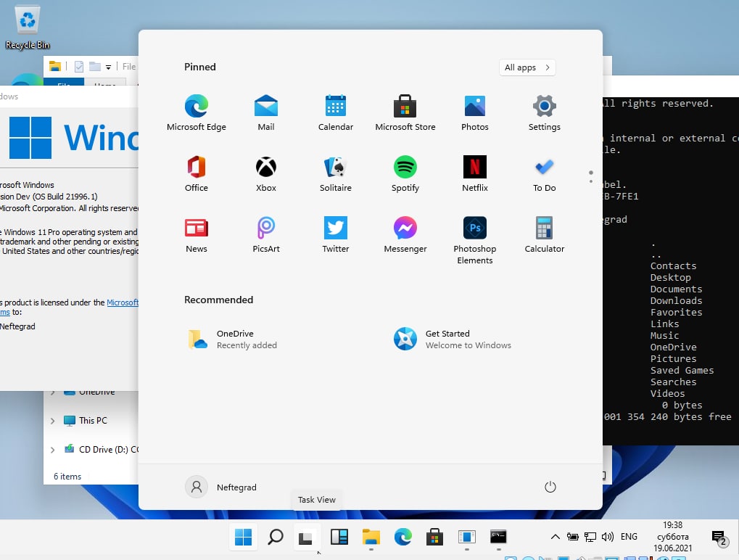Click the battery power tray icon

573,537
